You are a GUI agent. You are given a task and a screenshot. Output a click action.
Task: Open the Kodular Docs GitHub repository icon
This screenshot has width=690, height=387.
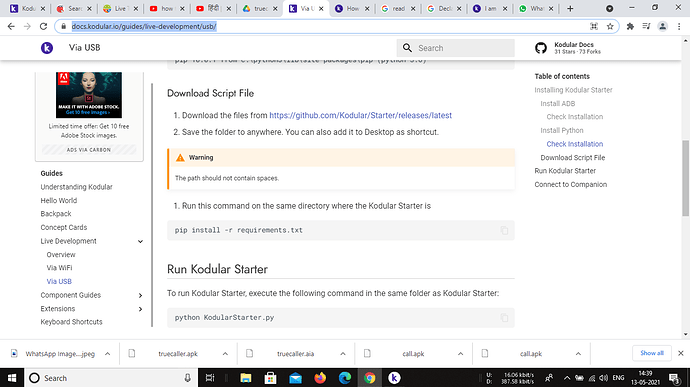click(x=541, y=48)
